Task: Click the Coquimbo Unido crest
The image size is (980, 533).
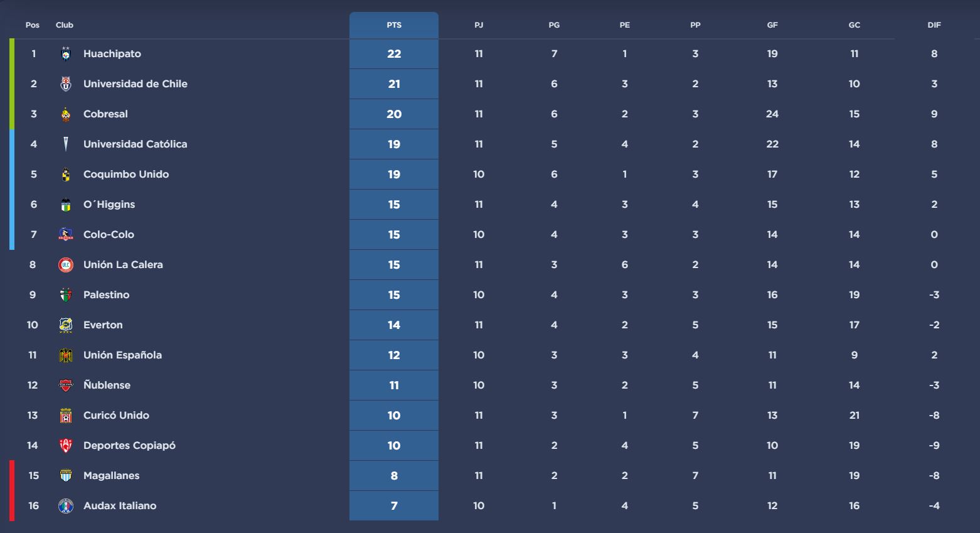Action: [66, 175]
